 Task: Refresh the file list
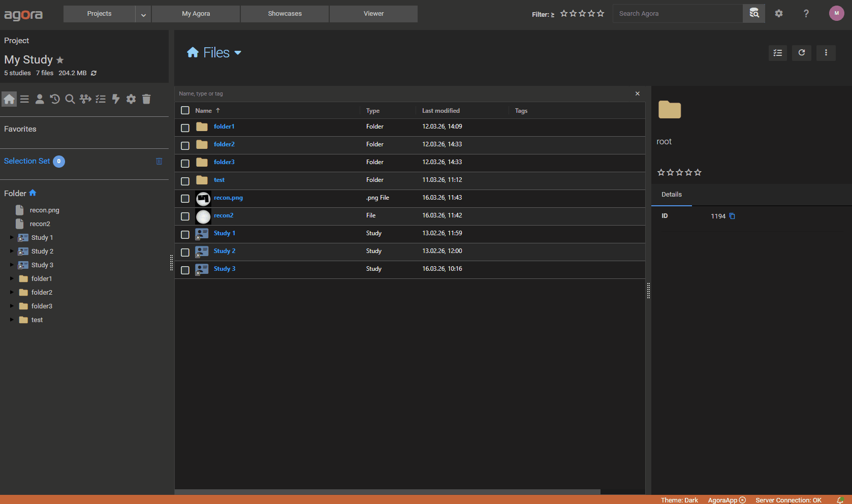801,53
